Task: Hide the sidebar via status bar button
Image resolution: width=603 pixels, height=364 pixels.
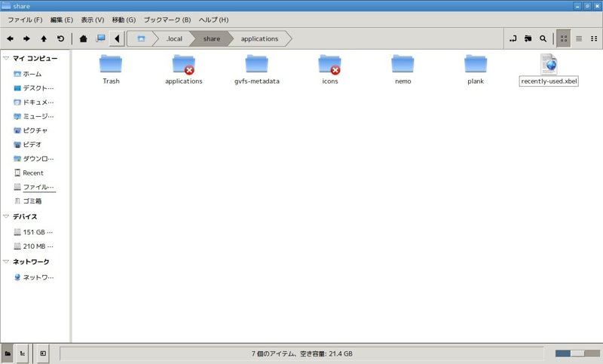Action: pos(43,353)
